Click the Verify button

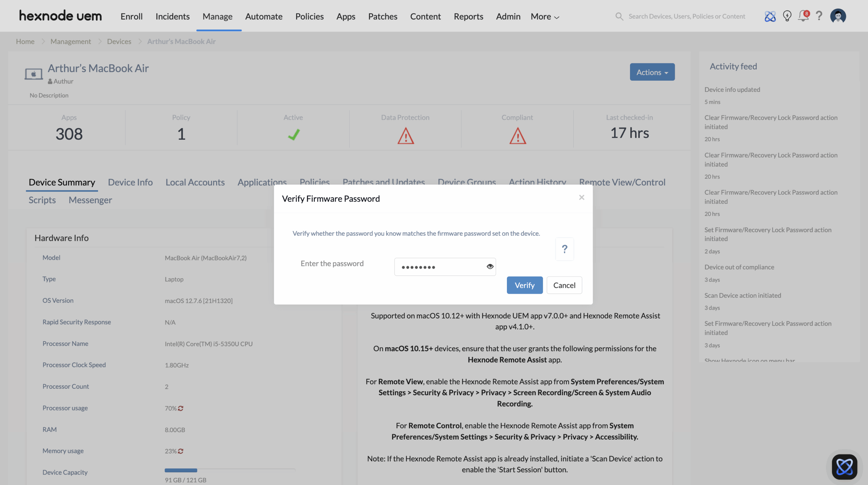click(x=525, y=285)
